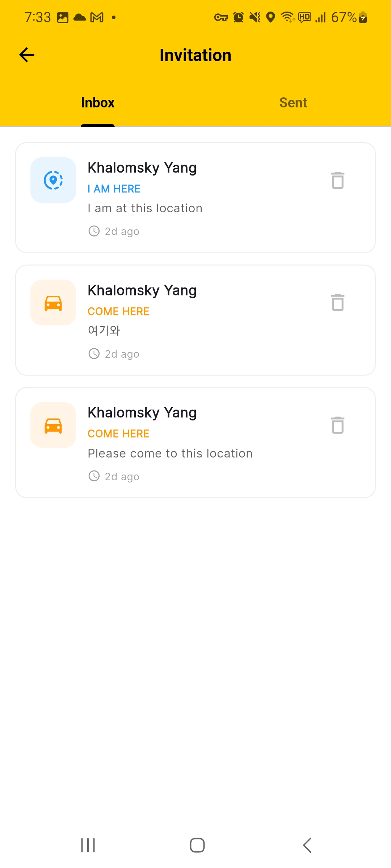This screenshot has height=868, width=391.
Task: Select the Inbox tab
Action: point(98,103)
